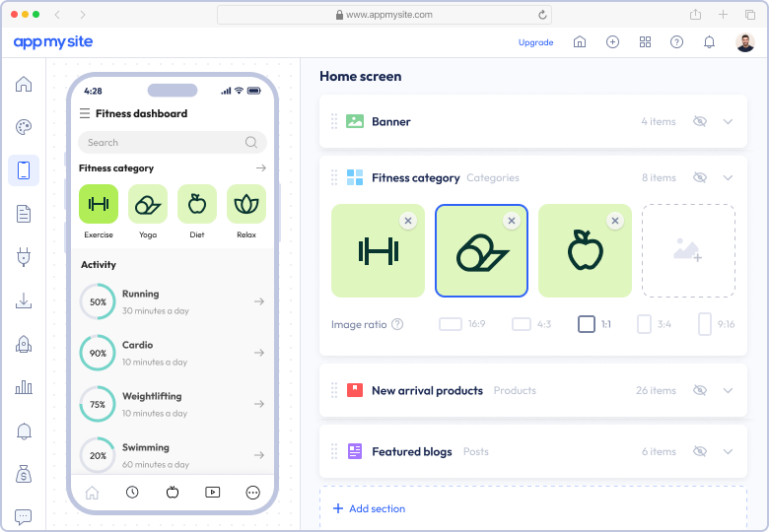Toggle visibility of the Banner section

(x=700, y=121)
